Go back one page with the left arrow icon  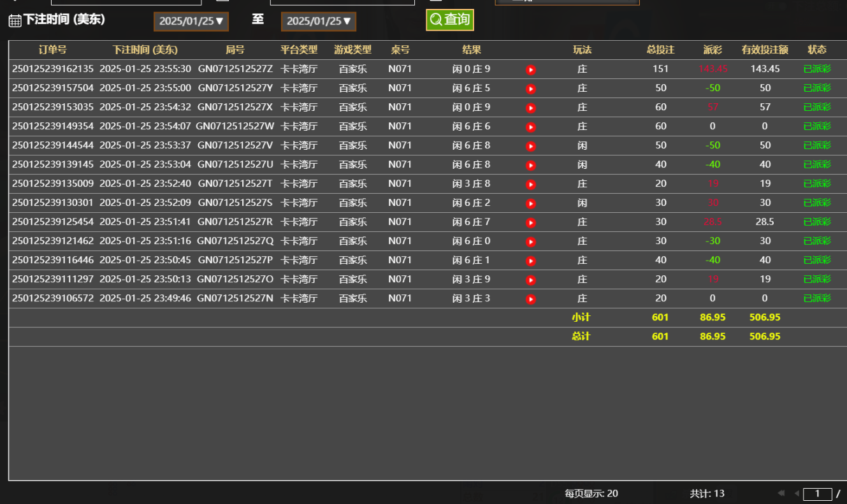[x=795, y=493]
